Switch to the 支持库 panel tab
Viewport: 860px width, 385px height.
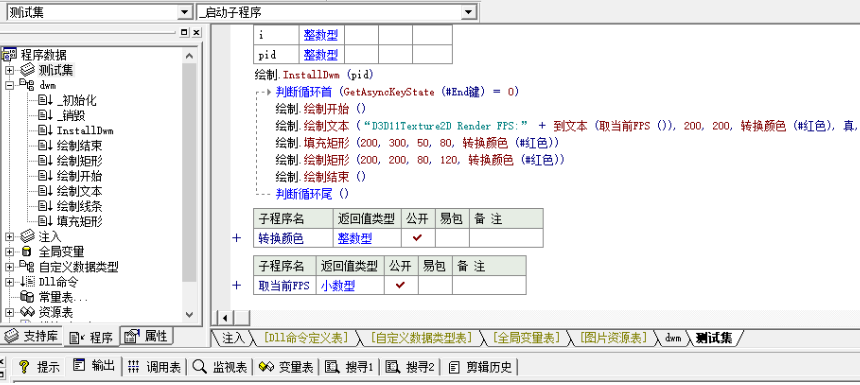pos(32,336)
